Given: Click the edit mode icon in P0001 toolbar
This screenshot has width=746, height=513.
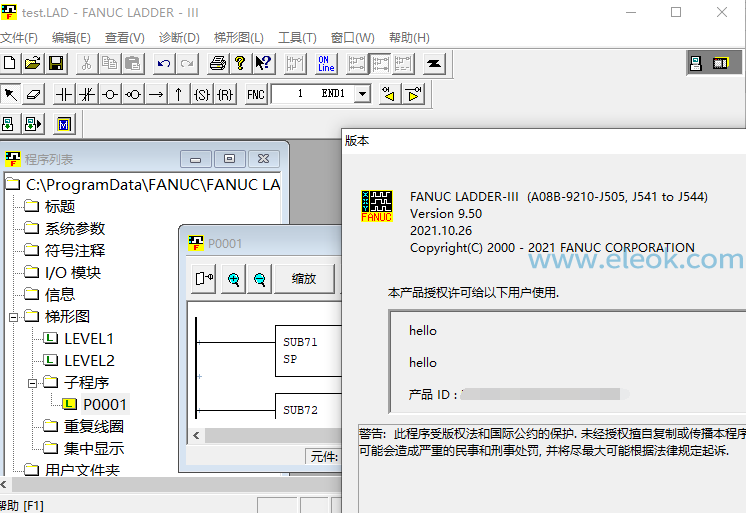Looking at the screenshot, I should 204,278.
